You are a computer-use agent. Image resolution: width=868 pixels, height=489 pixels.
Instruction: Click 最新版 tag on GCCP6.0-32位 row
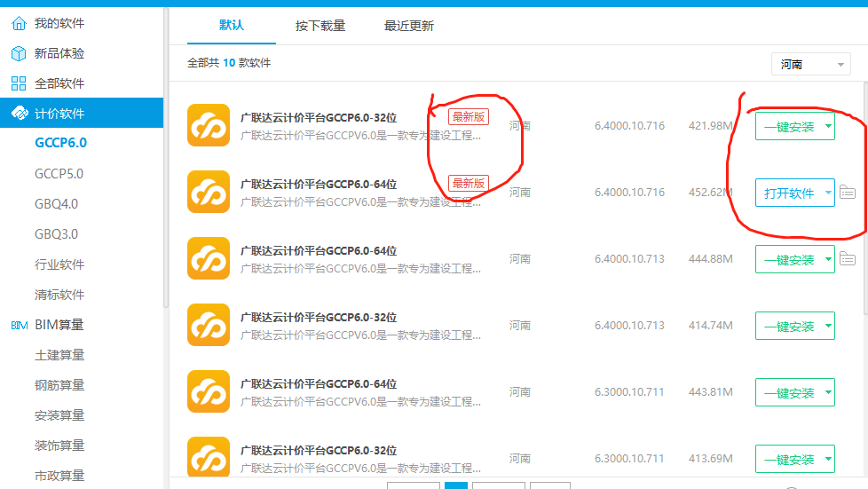(469, 117)
